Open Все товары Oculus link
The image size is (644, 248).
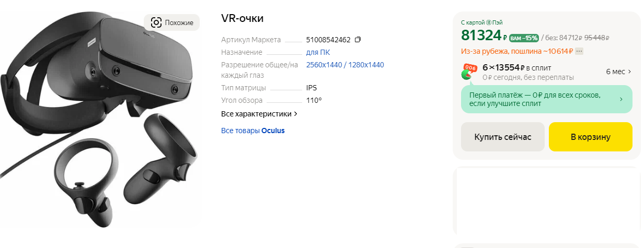(253, 131)
